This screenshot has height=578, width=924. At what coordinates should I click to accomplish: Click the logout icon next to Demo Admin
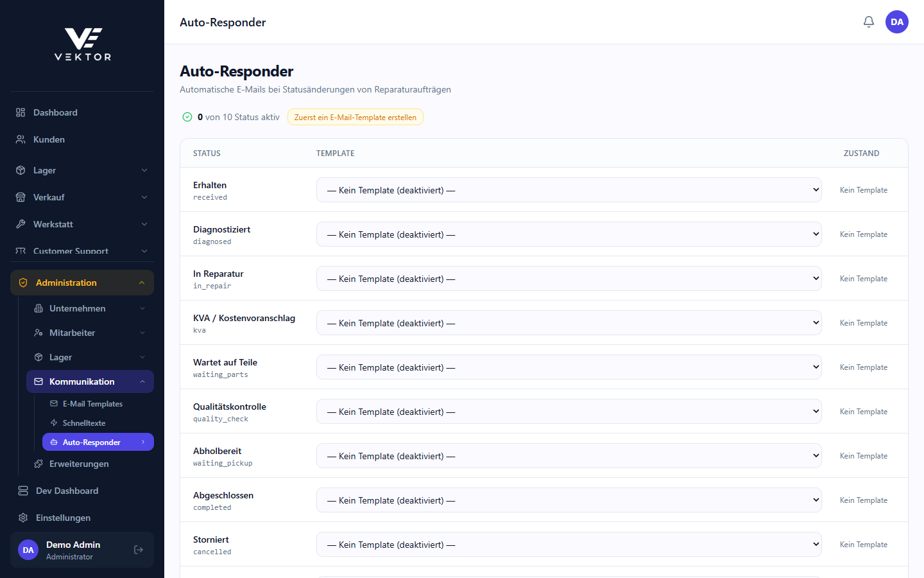pos(139,550)
